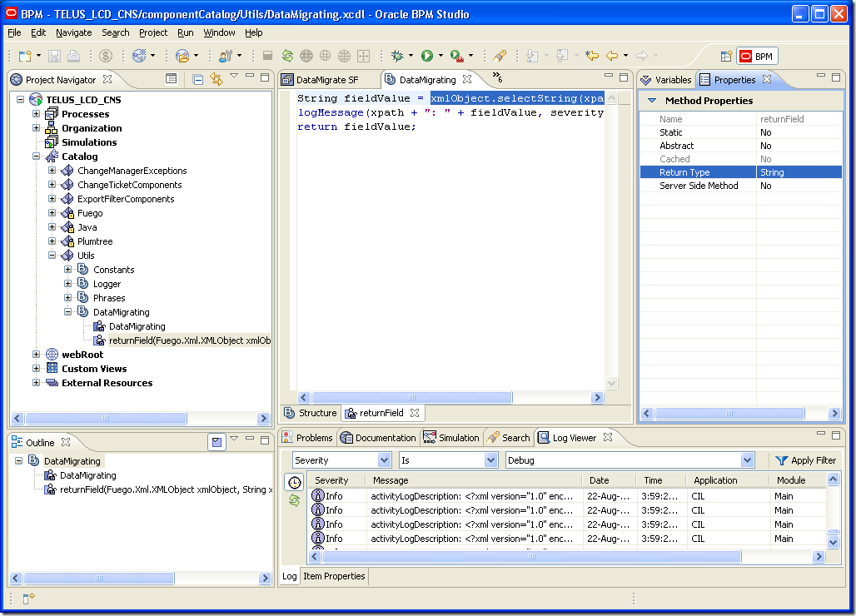Click the dollar sign coin toolbar icon
This screenshot has width=856, height=616.
(x=106, y=56)
